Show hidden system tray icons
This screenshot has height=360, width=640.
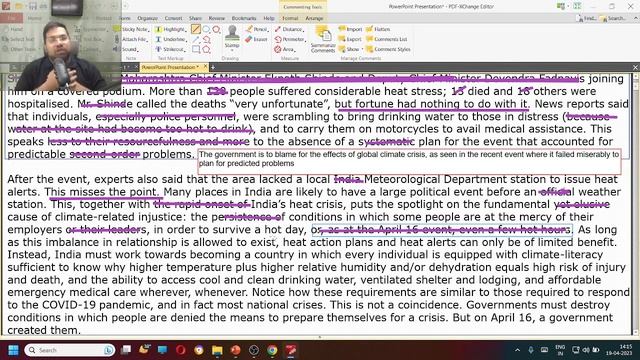tap(517, 350)
